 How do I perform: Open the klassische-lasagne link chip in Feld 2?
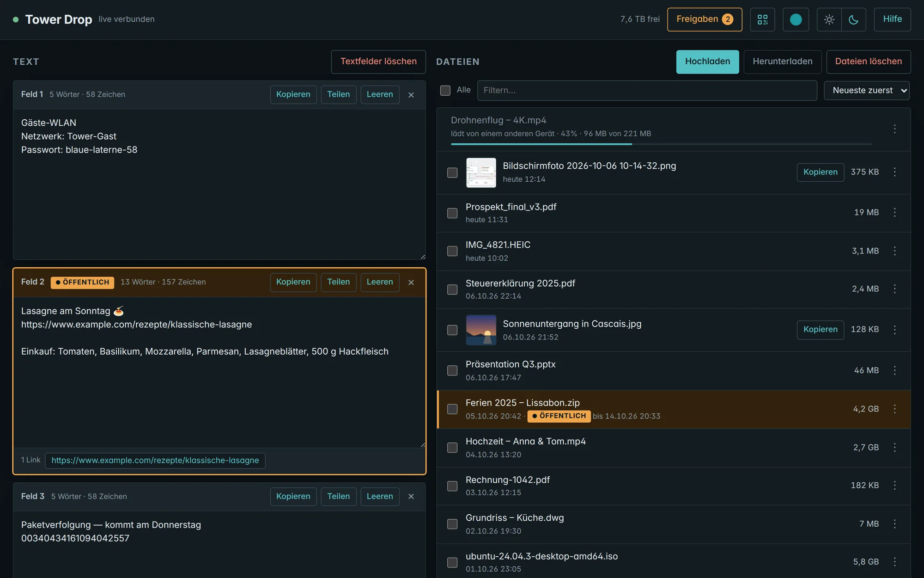[155, 461]
